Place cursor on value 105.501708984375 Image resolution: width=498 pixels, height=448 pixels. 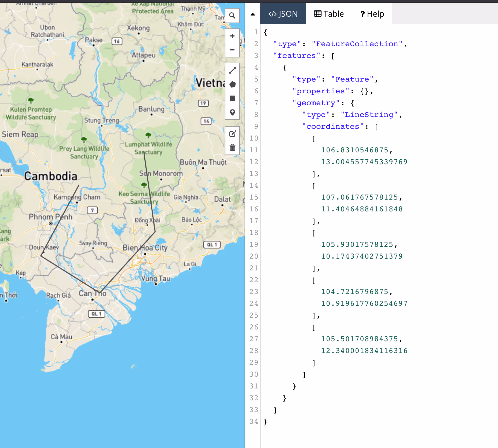click(x=360, y=339)
